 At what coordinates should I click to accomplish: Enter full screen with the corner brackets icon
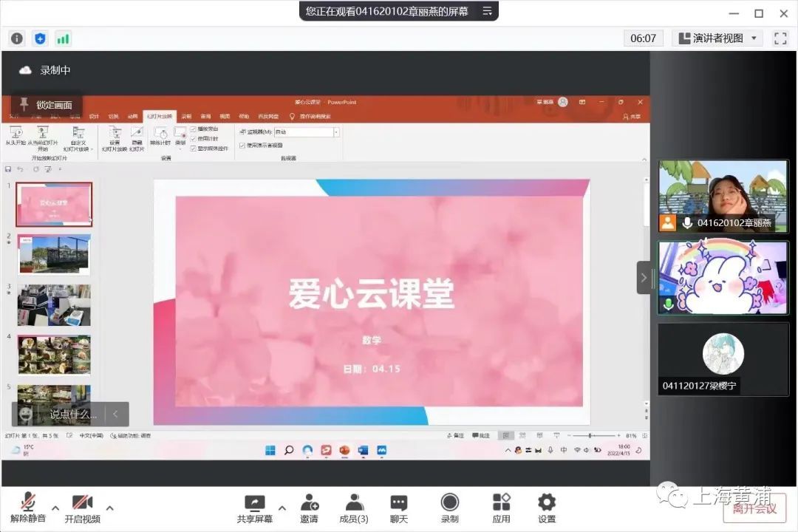coord(780,38)
